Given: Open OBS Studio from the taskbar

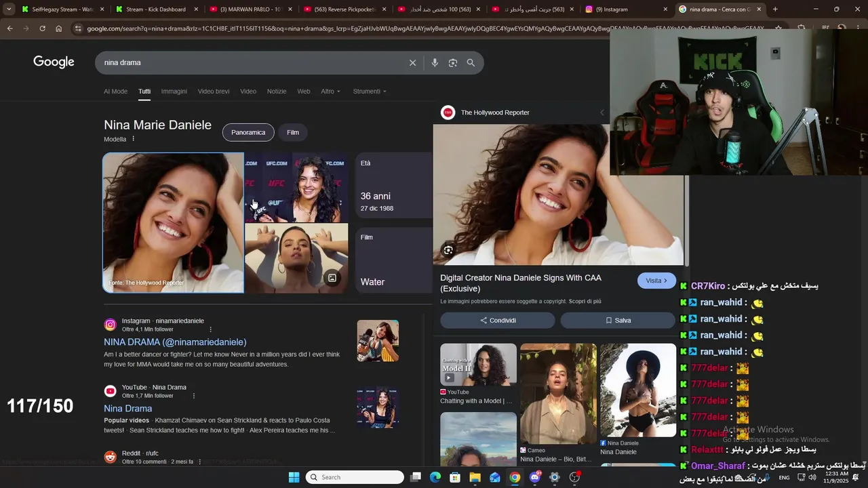Looking at the screenshot, I should [574, 477].
